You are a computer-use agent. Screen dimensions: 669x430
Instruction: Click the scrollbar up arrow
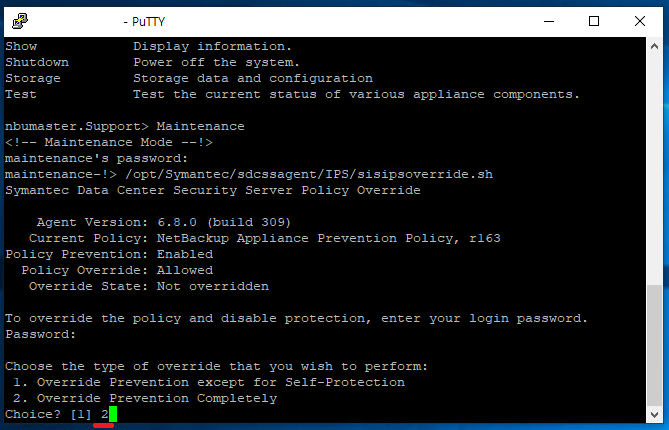tap(654, 46)
